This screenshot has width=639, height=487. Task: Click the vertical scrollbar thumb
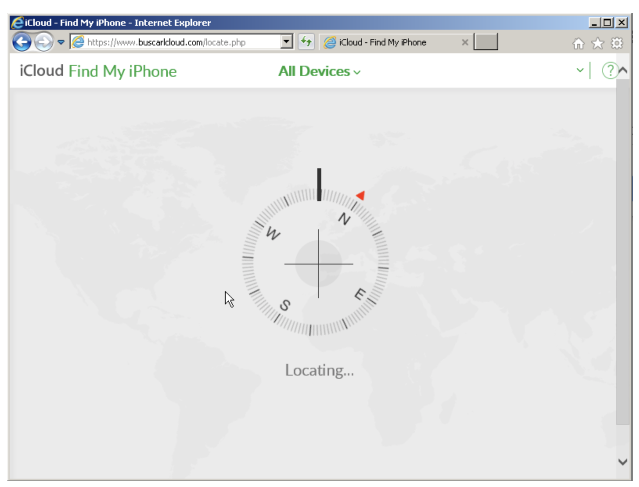(x=623, y=252)
